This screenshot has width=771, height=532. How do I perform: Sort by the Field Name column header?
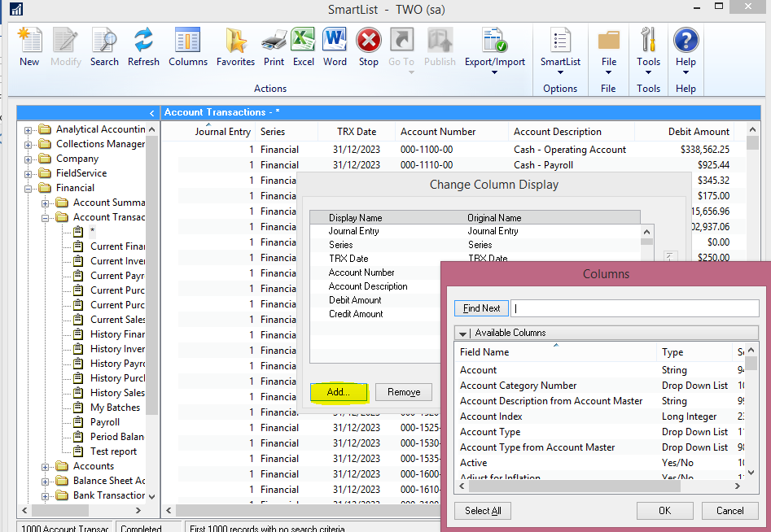[484, 352]
